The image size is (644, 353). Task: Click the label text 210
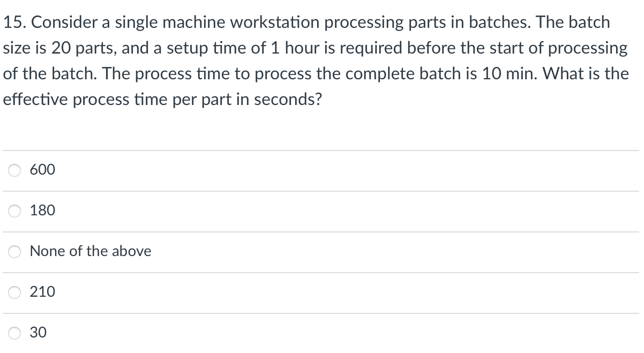point(43,292)
